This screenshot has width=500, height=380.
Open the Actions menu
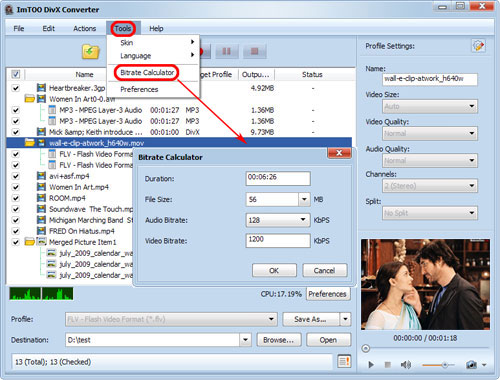84,29
